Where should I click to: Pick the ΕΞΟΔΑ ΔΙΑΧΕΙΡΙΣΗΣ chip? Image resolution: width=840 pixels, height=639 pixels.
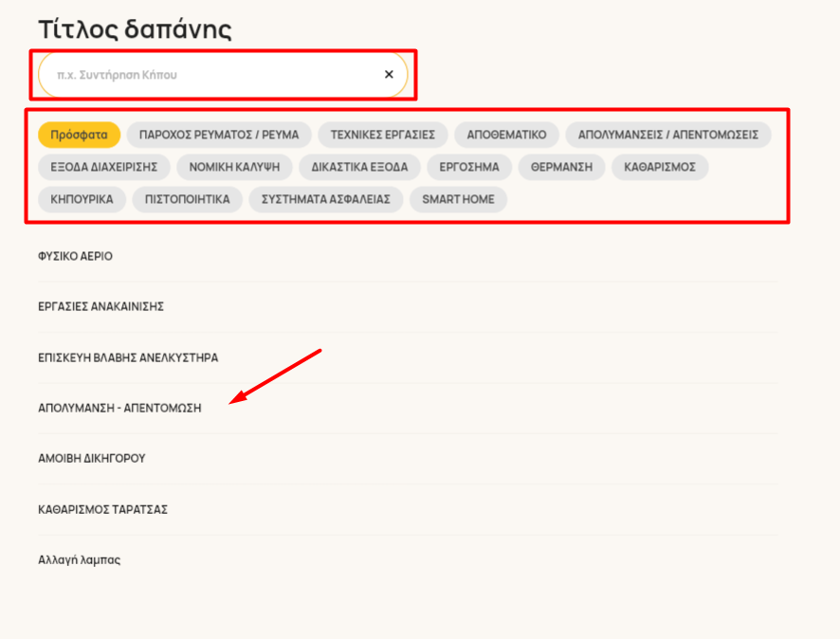[x=104, y=167]
